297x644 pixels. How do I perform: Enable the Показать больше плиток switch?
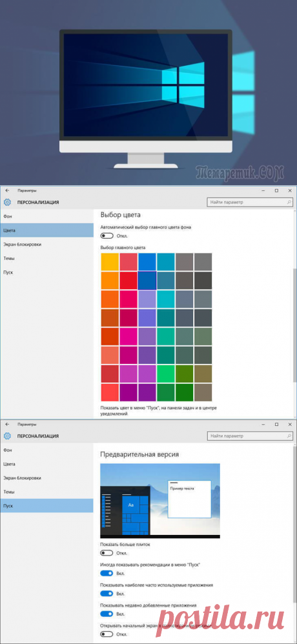[107, 553]
